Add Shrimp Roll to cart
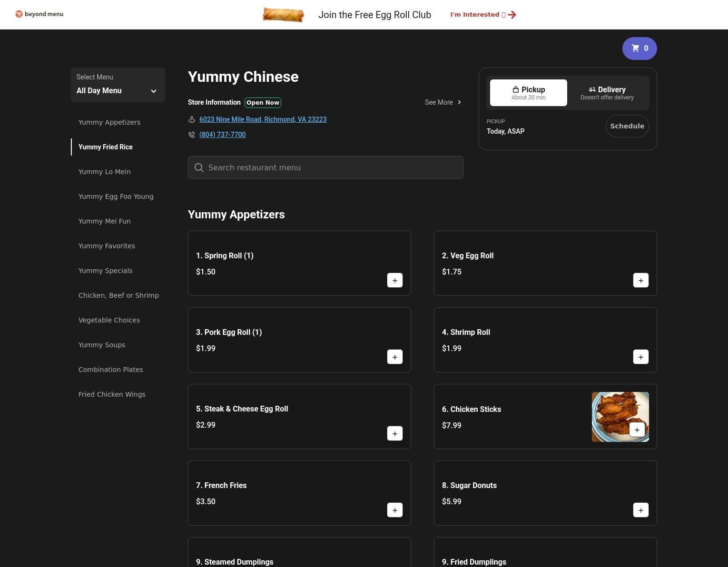 pos(641,357)
